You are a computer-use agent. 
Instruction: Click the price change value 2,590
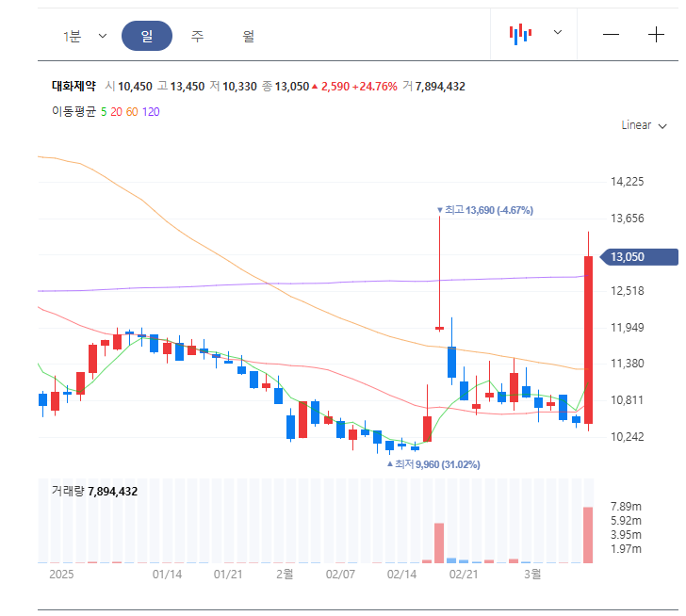coord(335,87)
